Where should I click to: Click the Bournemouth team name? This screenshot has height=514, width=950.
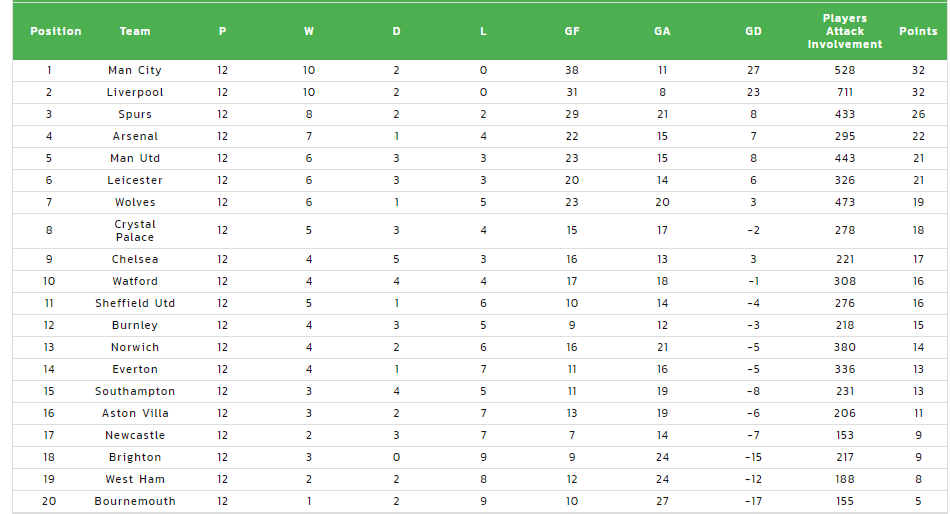point(135,501)
